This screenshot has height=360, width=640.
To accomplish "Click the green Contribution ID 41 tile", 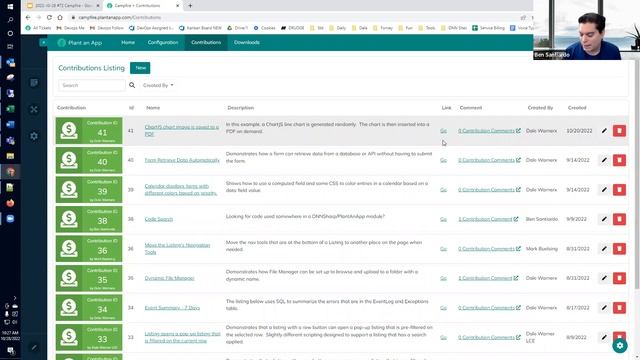I will (89, 131).
